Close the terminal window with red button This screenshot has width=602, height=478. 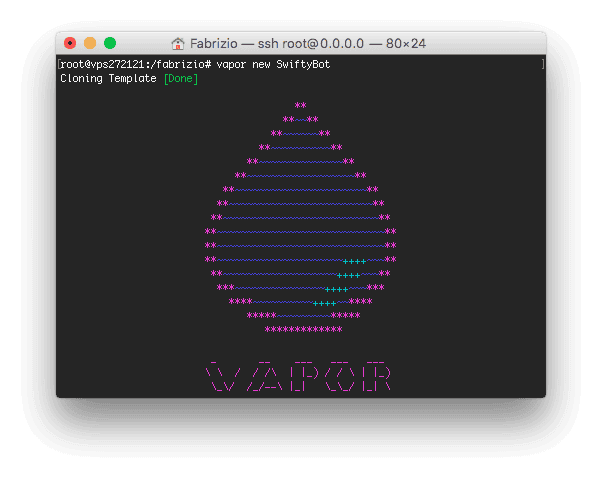coord(70,43)
